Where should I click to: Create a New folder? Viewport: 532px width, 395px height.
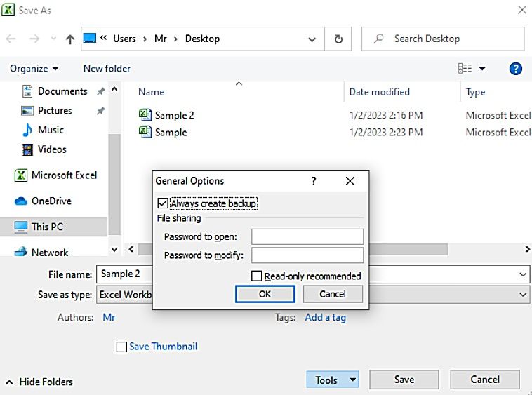pyautogui.click(x=107, y=69)
